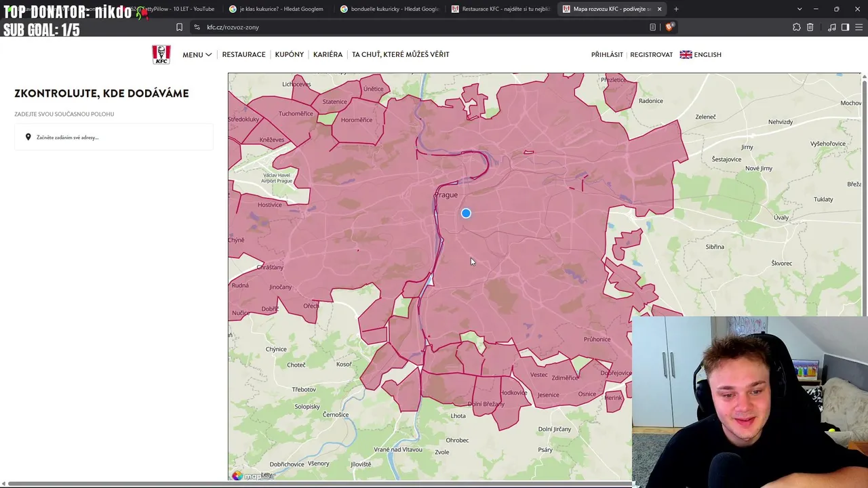
Task: Click the 'Zdiměřice' map label
Action: (565, 378)
